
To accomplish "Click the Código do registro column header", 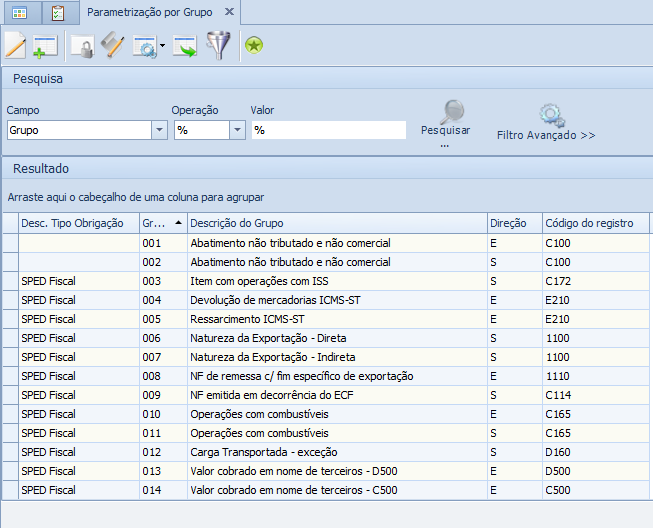I will click(595, 223).
